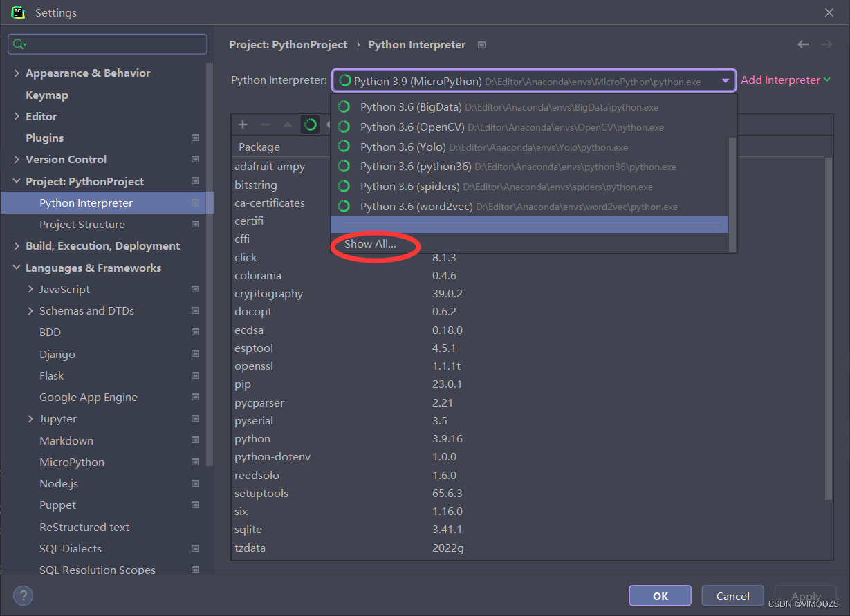Click the project icon beside Django
The height and width of the screenshot is (616, 850).
click(x=195, y=354)
